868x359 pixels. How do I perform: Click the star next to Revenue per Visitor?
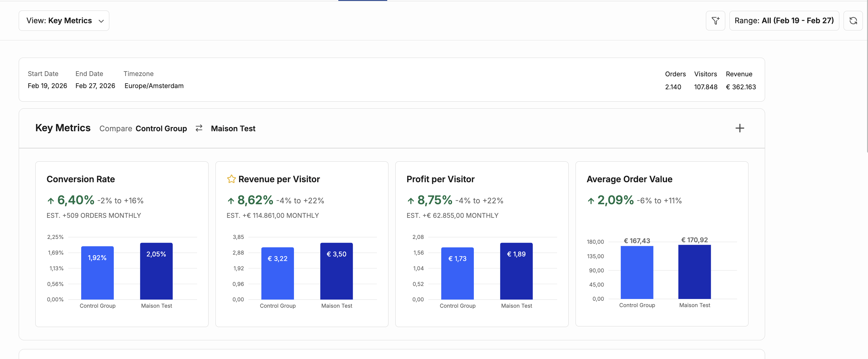click(231, 179)
